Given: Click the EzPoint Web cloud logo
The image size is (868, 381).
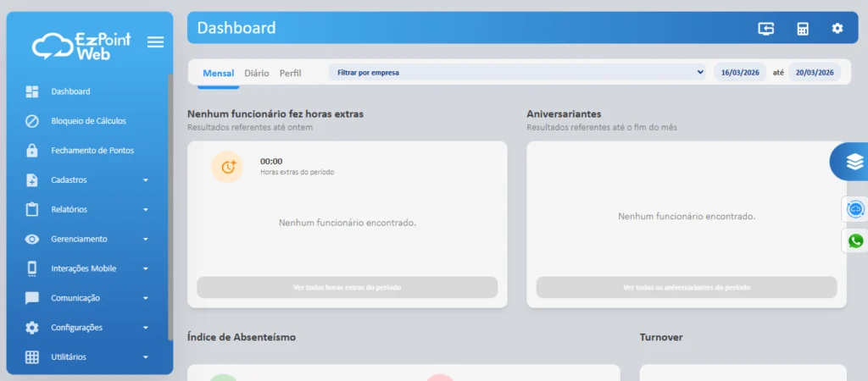Looking at the screenshot, I should [81, 46].
